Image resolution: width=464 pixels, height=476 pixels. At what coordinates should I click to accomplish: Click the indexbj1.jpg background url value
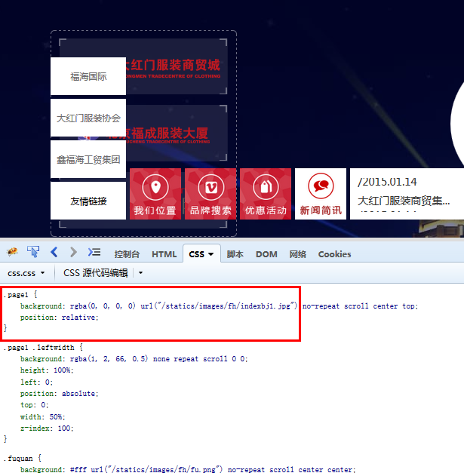point(219,306)
